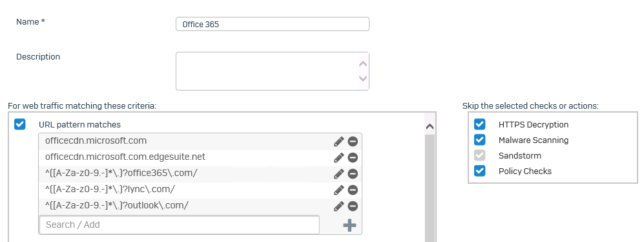Remove the edgesuite.net URL entry
The image size is (644, 242).
(353, 158)
